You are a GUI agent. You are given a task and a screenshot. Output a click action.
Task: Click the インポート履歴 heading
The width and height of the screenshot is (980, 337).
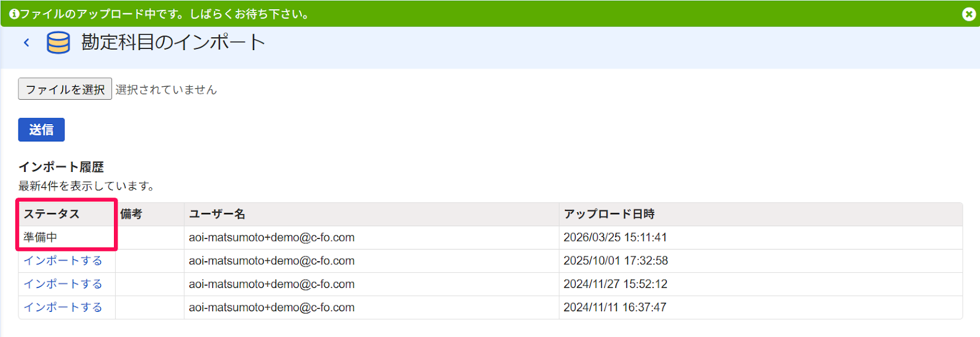click(61, 167)
